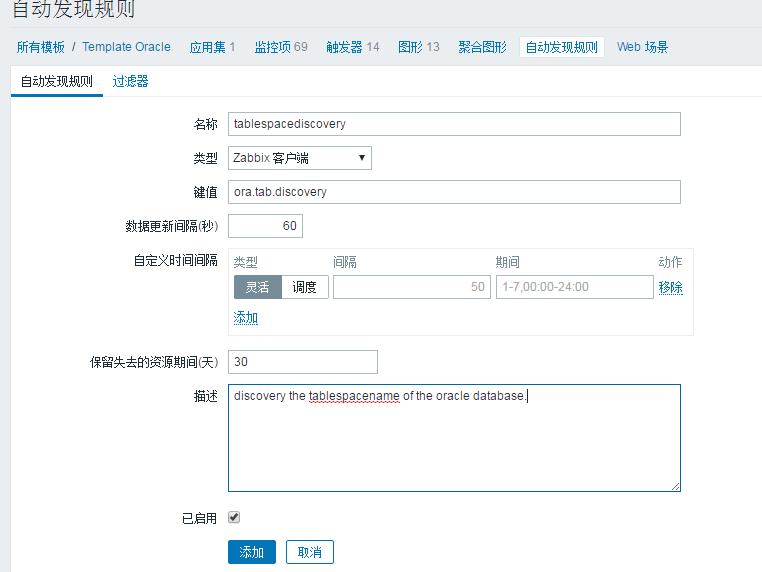
Task: Click the blue 添加 submit button
Action: [252, 552]
